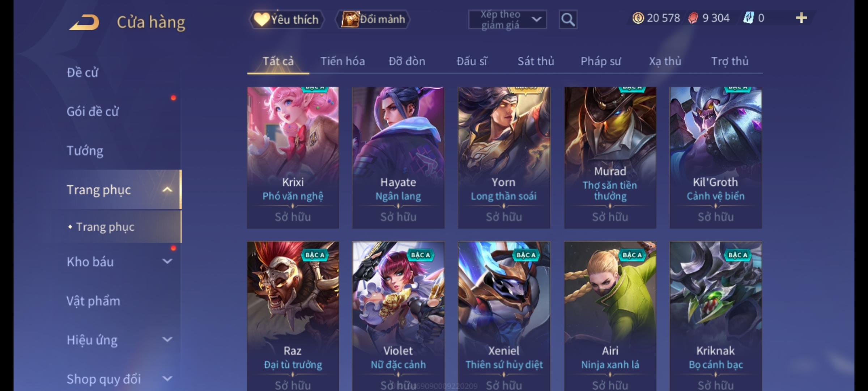This screenshot has height=391, width=868.
Task: Switch to the Sát thủ tab
Action: pos(536,61)
